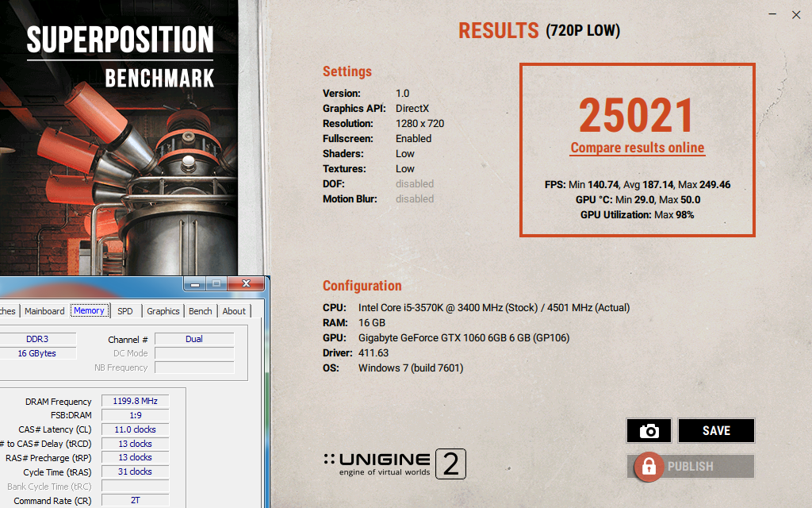Viewport: 812px width, 508px height.
Task: Click the GPU temperature Min 29.0 line
Action: pos(638,199)
